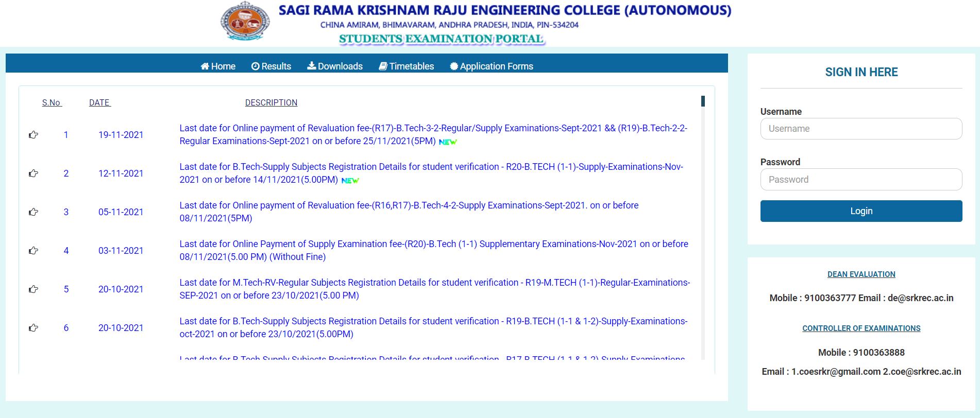Open the Downloads menu item

[335, 66]
